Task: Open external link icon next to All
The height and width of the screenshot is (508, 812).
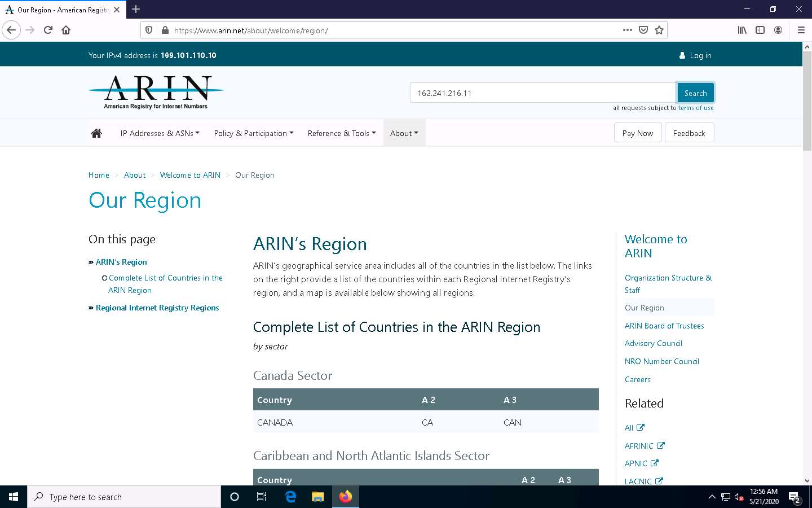Action: click(641, 427)
